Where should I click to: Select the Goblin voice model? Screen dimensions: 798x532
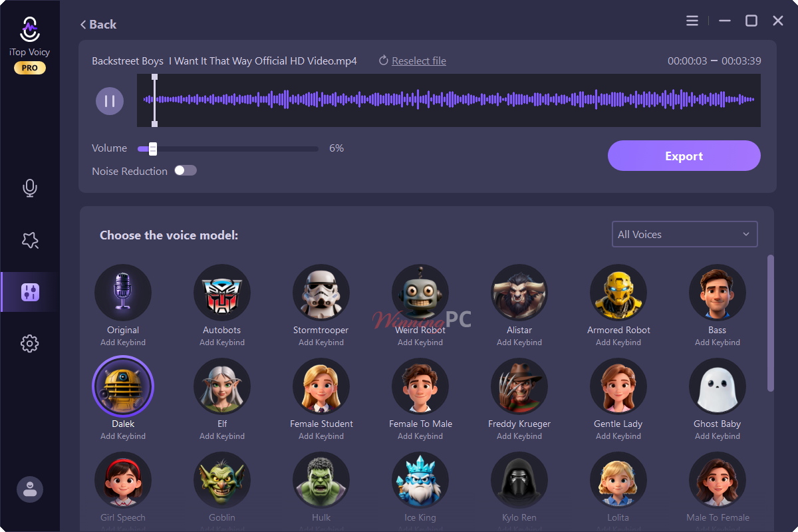point(222,480)
